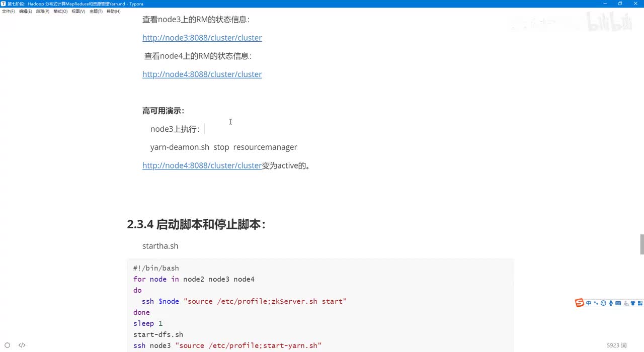Open the 帮助(H) menu
This screenshot has height=352, width=644.
113,11
